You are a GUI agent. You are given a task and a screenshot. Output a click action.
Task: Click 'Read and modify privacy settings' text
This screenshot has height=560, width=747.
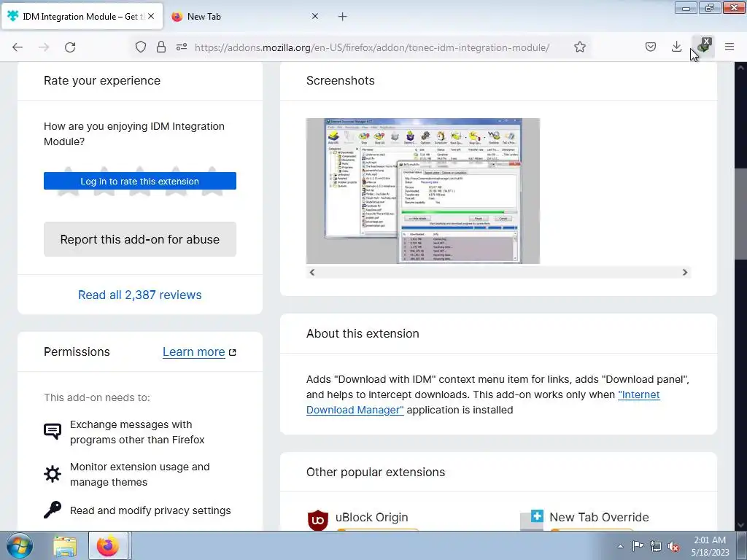tap(150, 510)
